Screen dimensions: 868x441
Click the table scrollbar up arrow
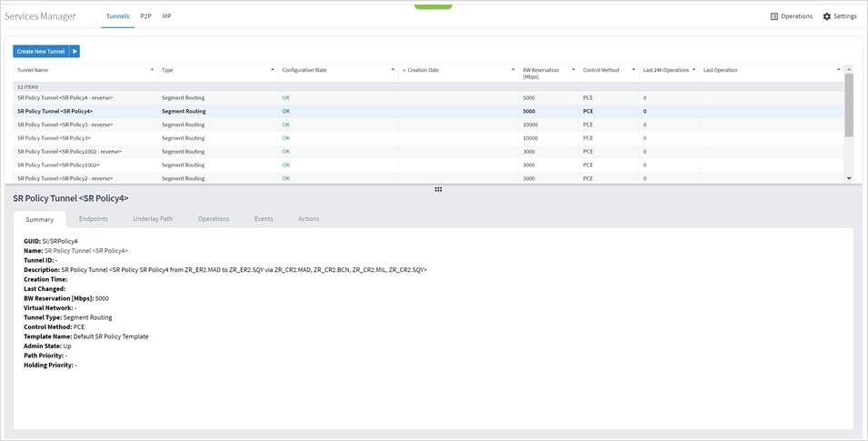click(849, 69)
